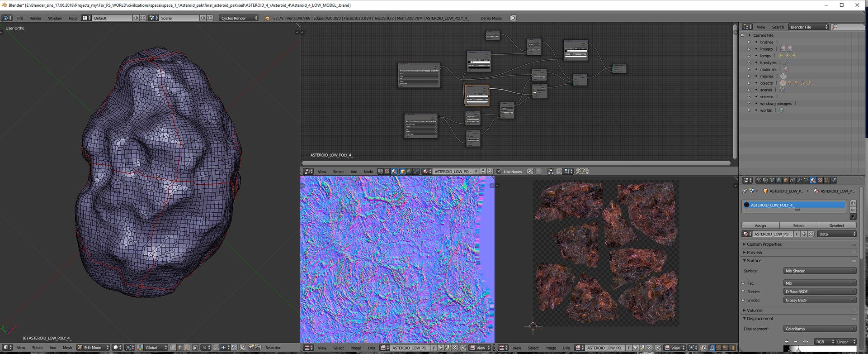Select shader nodes from Object (cube icon)

click(x=402, y=172)
